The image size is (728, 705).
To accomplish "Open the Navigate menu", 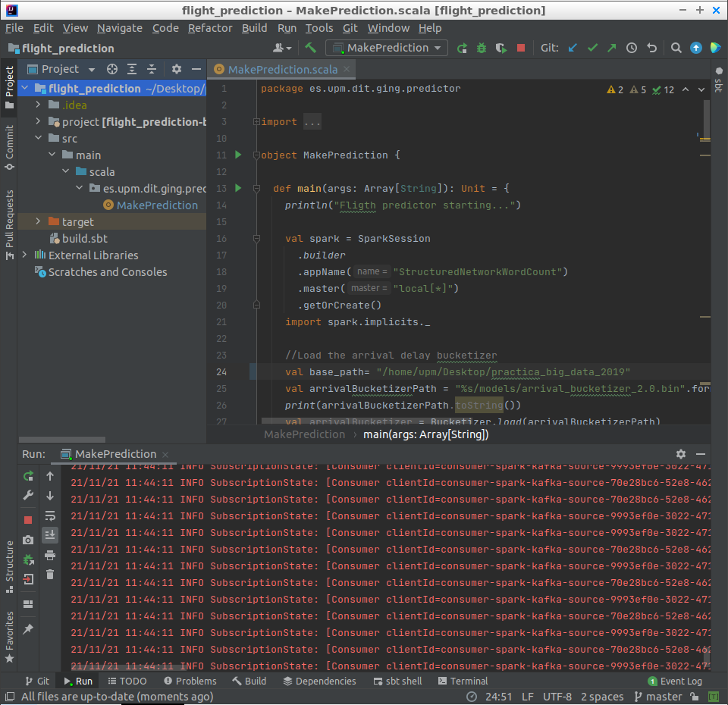I will tap(120, 28).
